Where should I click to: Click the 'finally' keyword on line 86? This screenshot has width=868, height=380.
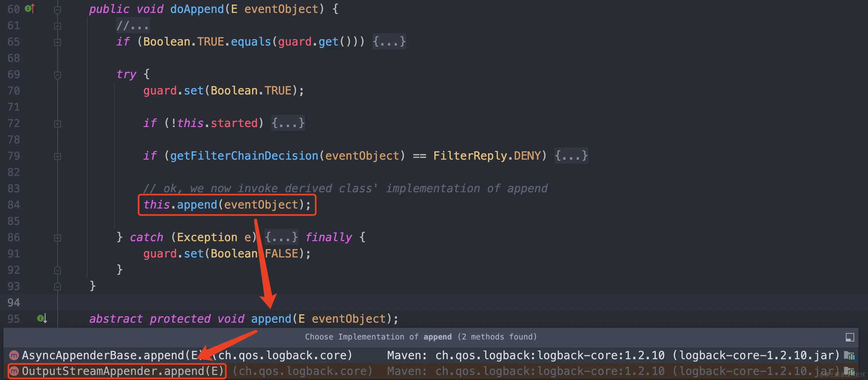coord(329,237)
